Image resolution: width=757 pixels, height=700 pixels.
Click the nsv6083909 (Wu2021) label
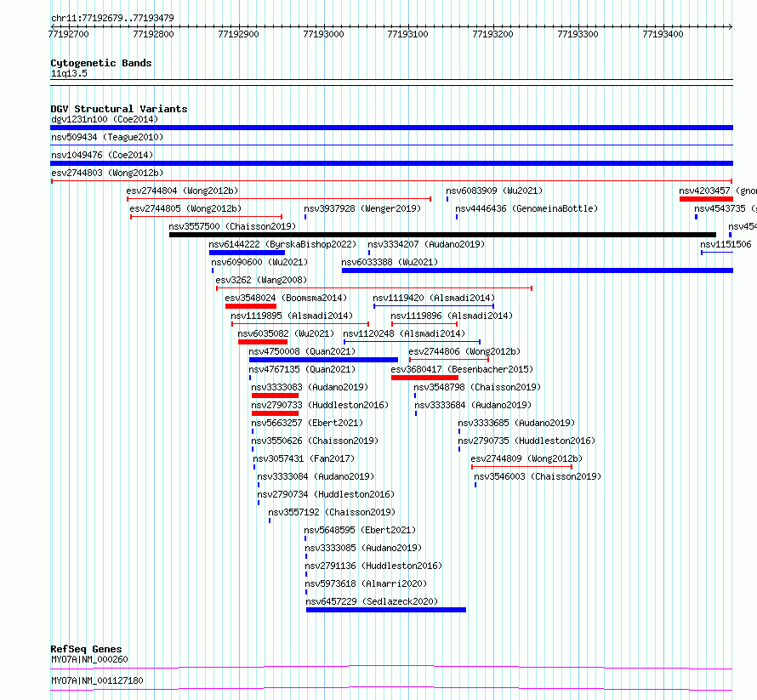point(494,191)
